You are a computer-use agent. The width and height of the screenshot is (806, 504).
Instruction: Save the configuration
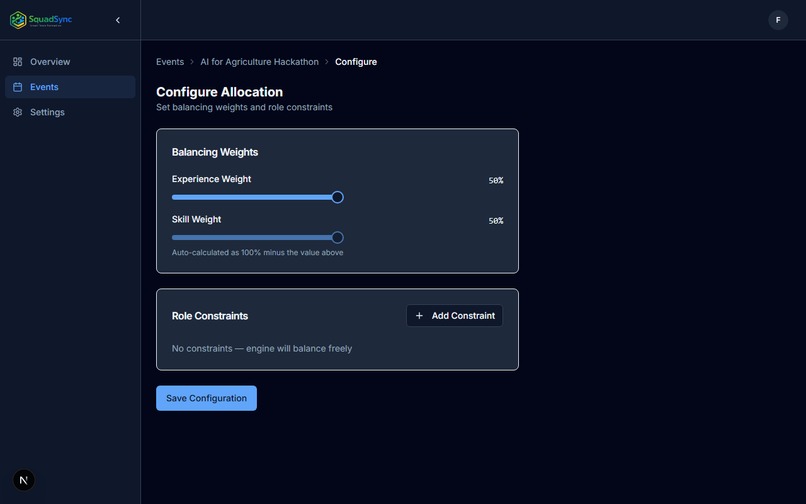tap(207, 398)
